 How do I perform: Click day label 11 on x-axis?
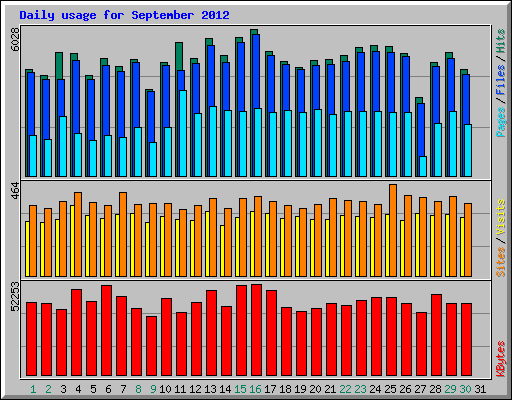(180, 389)
